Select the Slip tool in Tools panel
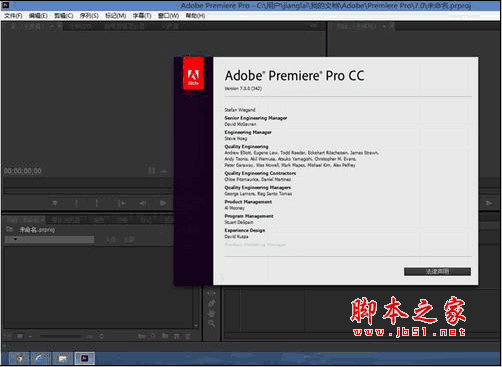The image size is (502, 367). [211, 293]
